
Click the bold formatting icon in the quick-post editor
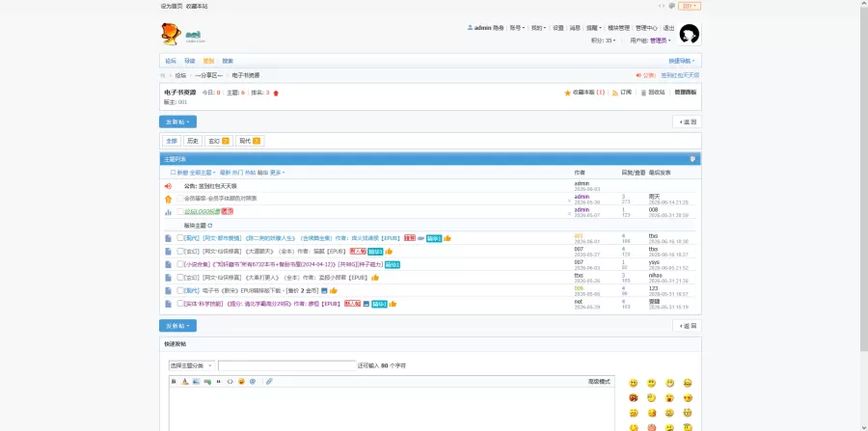point(174,381)
